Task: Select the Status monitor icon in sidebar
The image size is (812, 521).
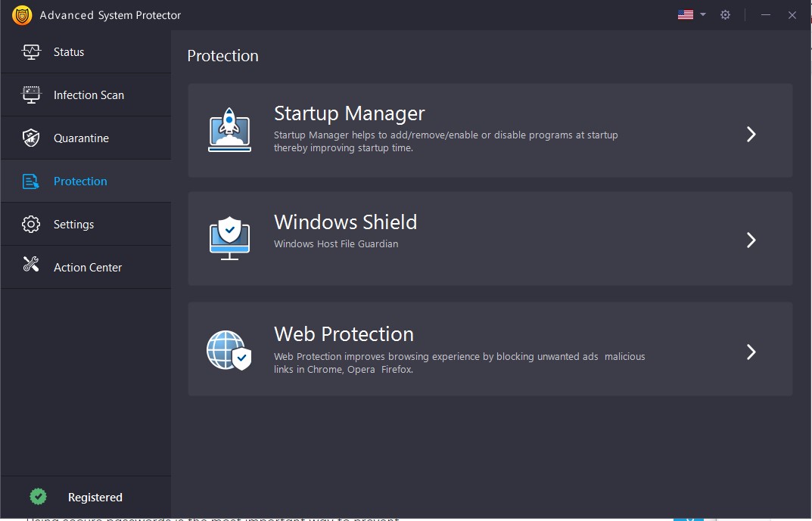Action: 31,51
